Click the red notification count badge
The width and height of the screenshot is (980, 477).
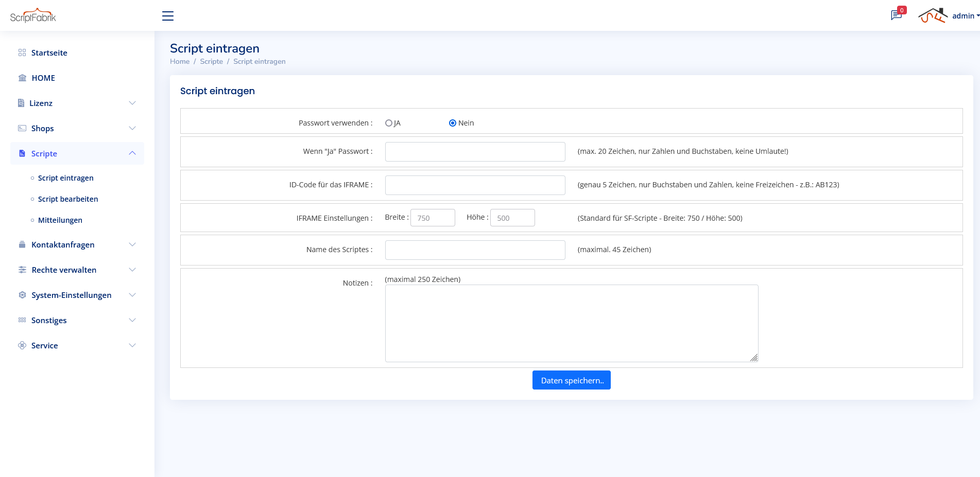pos(902,10)
